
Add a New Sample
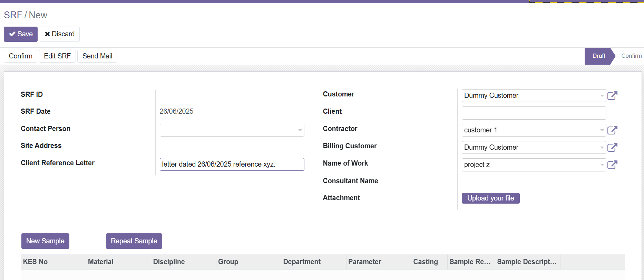tap(45, 241)
